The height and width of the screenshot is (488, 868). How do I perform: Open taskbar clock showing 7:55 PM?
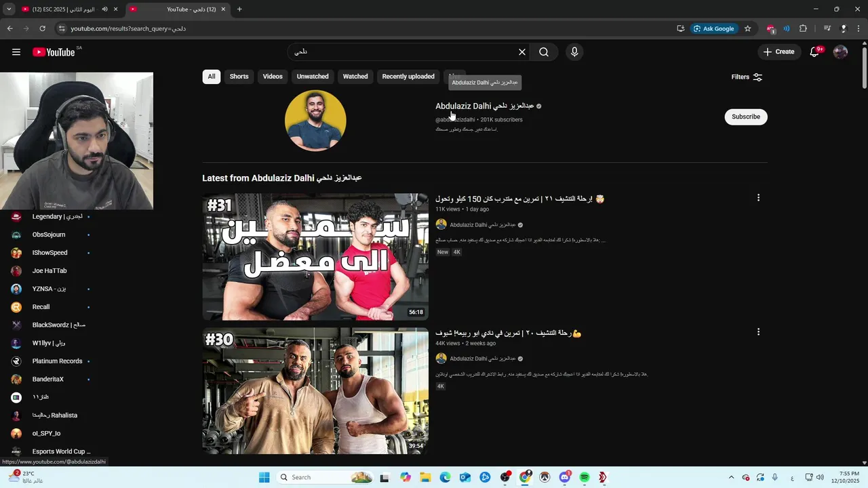[x=846, y=477]
